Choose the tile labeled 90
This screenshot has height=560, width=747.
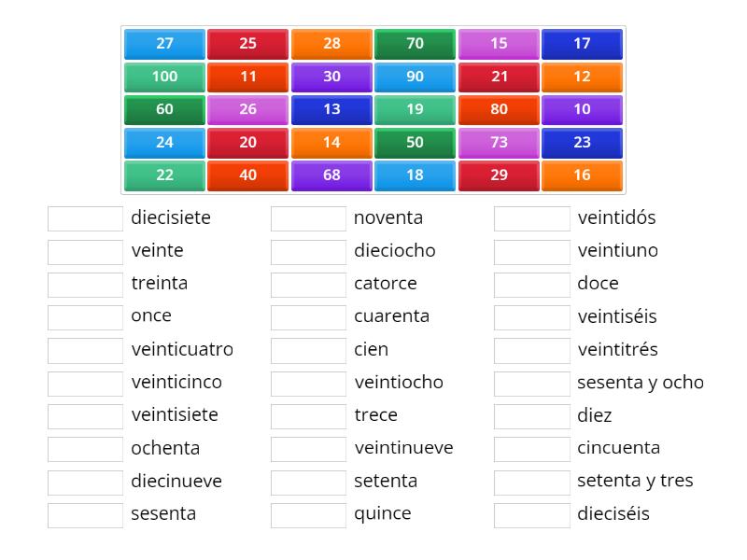(x=415, y=76)
